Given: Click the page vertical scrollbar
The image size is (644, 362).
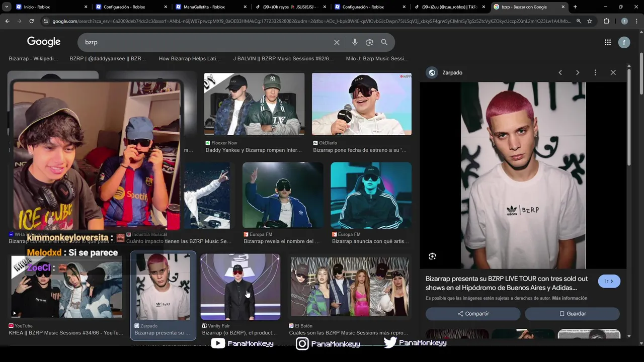Looking at the screenshot, I should [x=641, y=73].
